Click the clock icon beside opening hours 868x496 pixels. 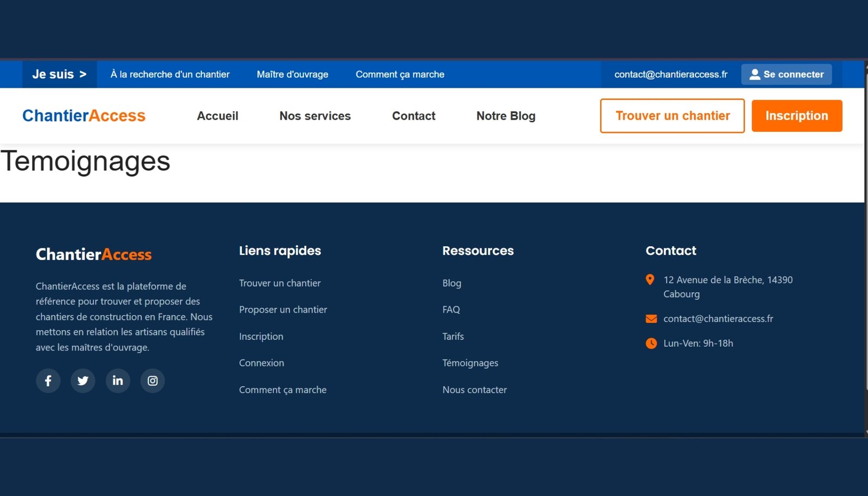(651, 344)
